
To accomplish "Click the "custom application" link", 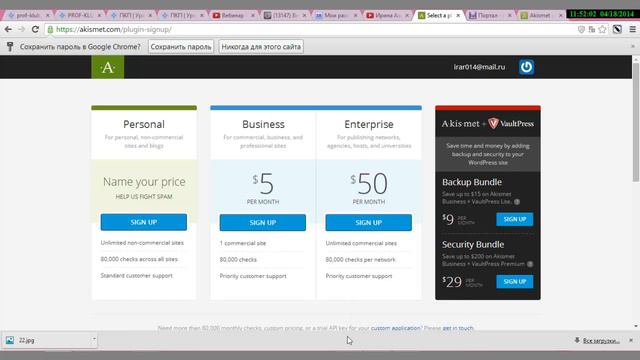I will point(395,328).
